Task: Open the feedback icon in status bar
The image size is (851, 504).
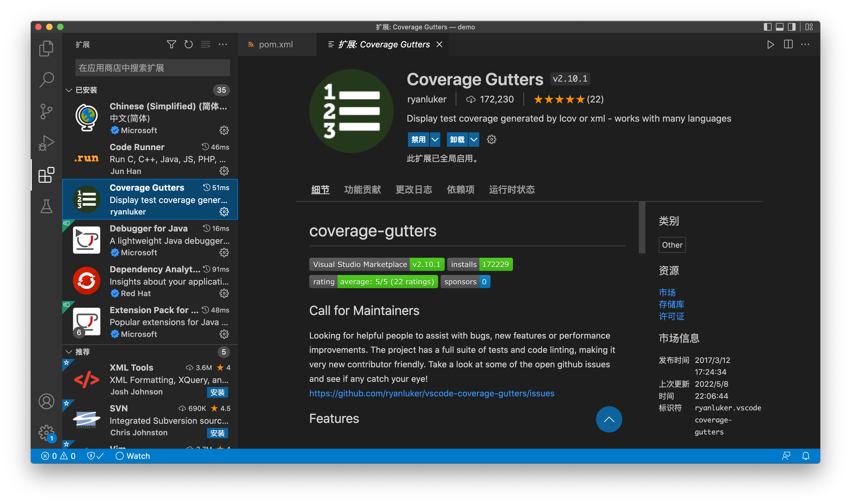Action: tap(786, 456)
